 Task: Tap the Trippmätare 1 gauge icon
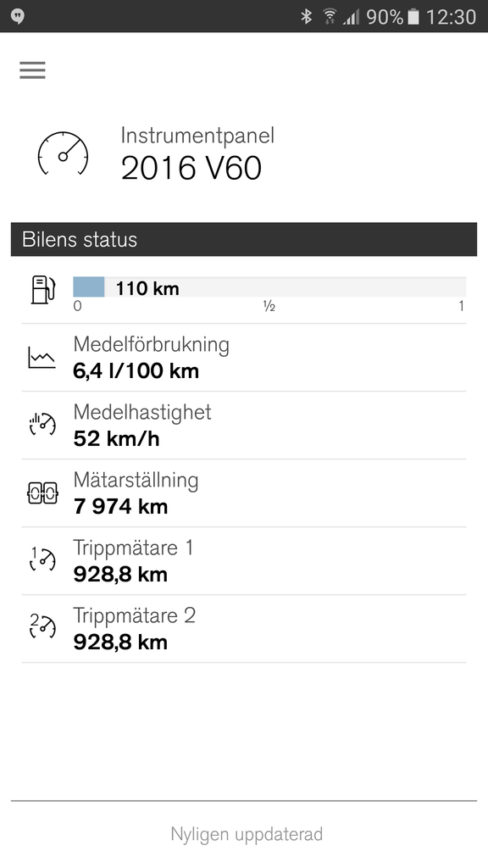[x=42, y=559]
